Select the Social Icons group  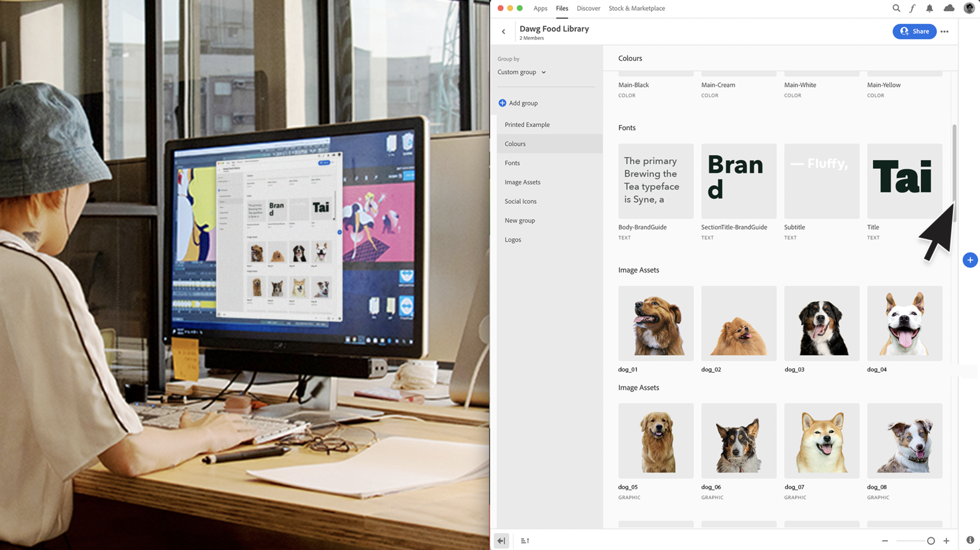tap(521, 201)
